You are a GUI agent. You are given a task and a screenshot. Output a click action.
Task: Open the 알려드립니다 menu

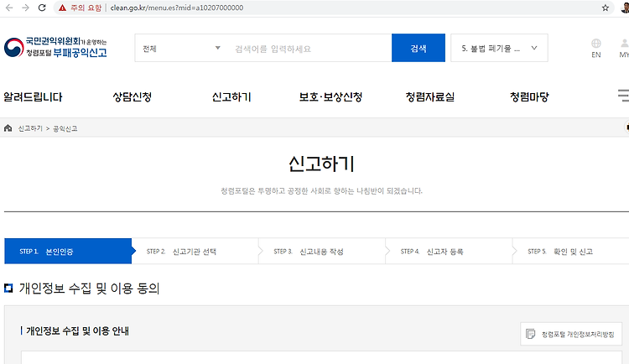pos(33,96)
